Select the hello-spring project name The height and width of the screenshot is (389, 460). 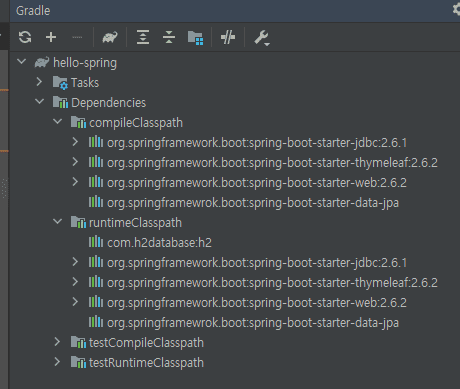coord(85,63)
